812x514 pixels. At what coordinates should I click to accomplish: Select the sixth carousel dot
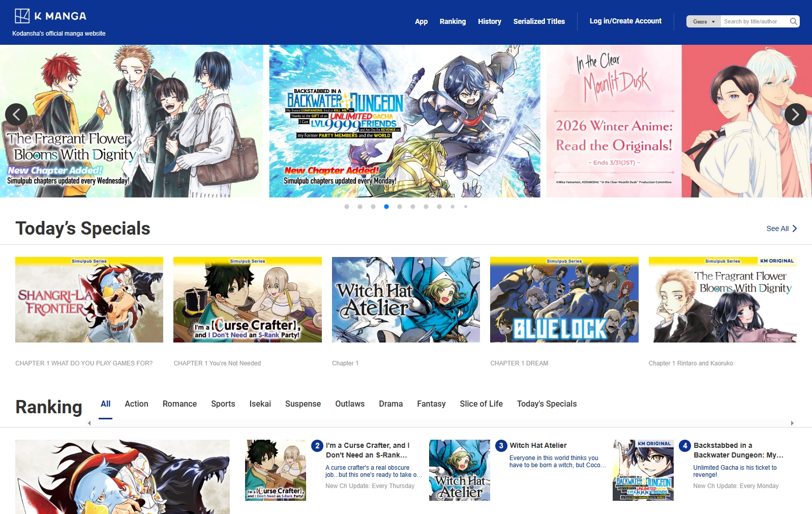(413, 207)
